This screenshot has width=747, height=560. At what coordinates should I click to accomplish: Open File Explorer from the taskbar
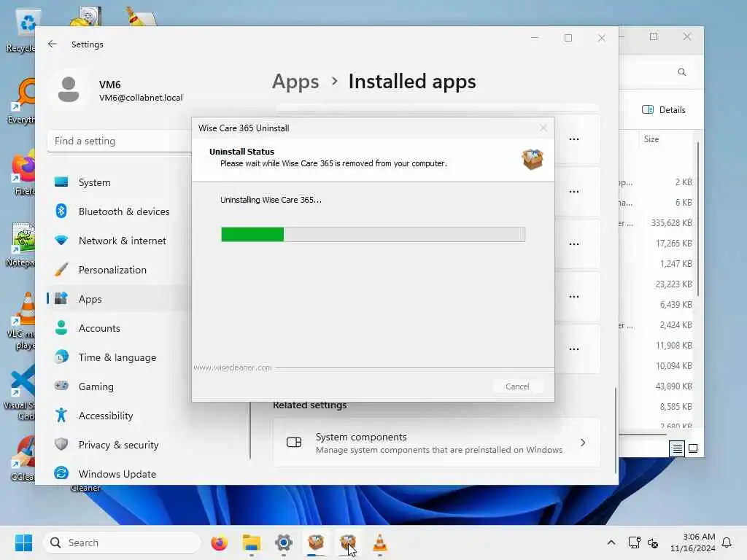tap(251, 542)
